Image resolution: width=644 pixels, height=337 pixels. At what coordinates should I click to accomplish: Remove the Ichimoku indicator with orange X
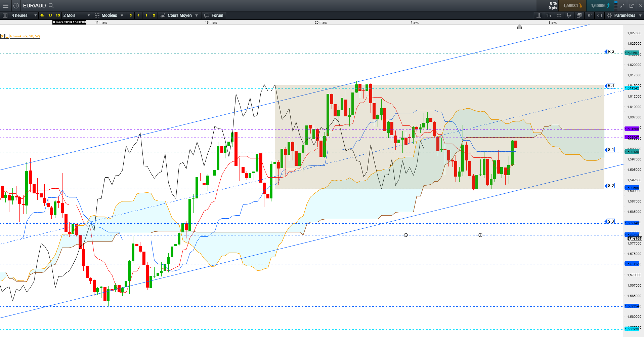pyautogui.click(x=2, y=36)
